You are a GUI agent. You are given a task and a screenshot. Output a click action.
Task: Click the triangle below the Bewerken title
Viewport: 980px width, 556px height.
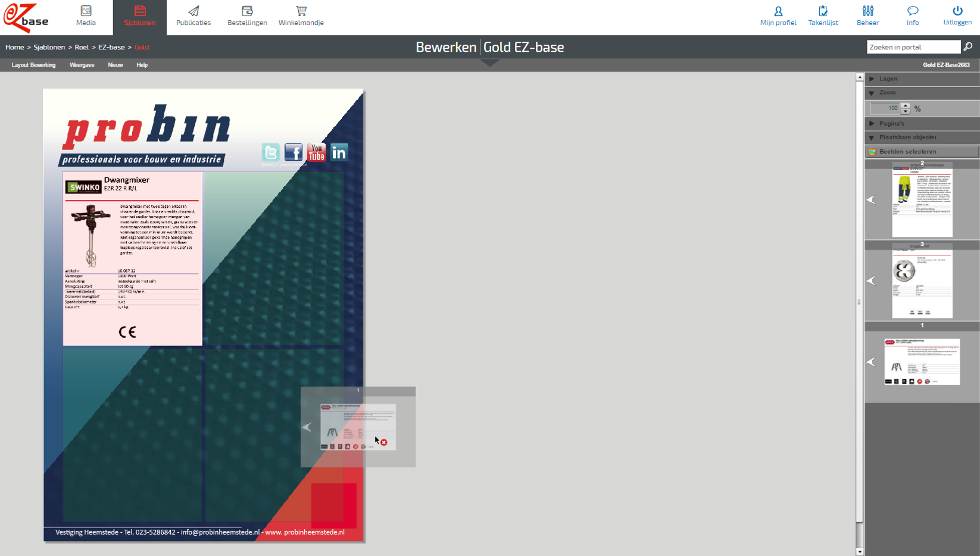489,63
